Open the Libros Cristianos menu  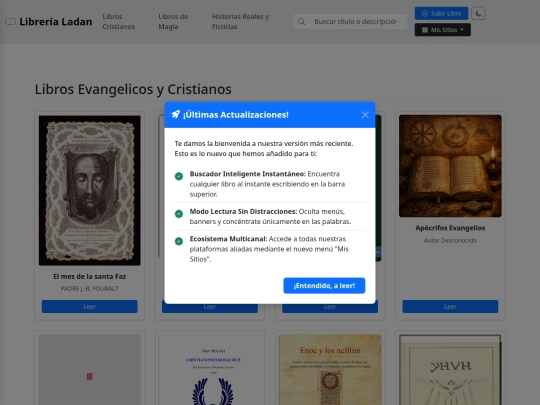click(x=118, y=21)
